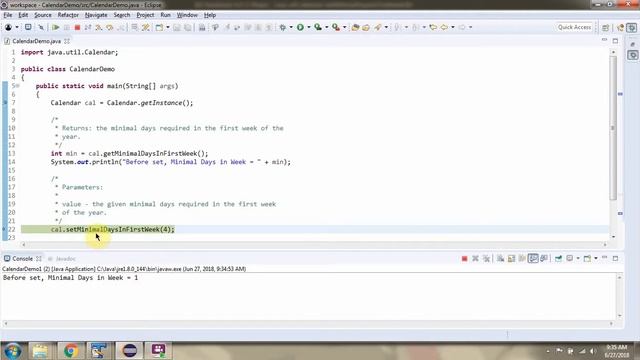This screenshot has height=360, width=640.
Task: Click the Open Perspective icon
Action: click(606, 27)
